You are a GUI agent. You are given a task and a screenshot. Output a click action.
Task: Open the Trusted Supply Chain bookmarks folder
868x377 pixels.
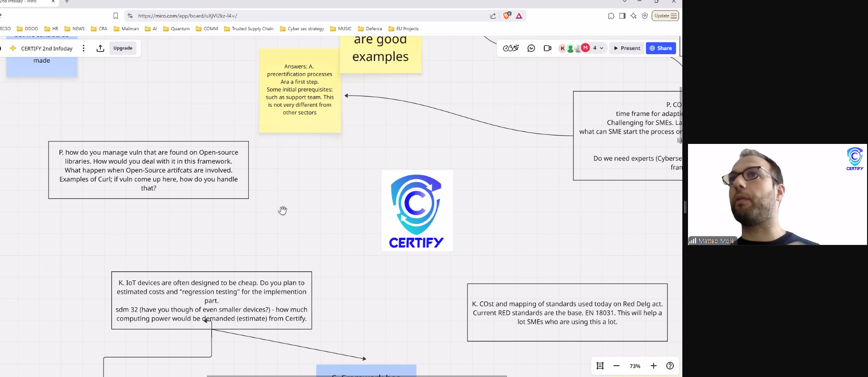(x=249, y=29)
